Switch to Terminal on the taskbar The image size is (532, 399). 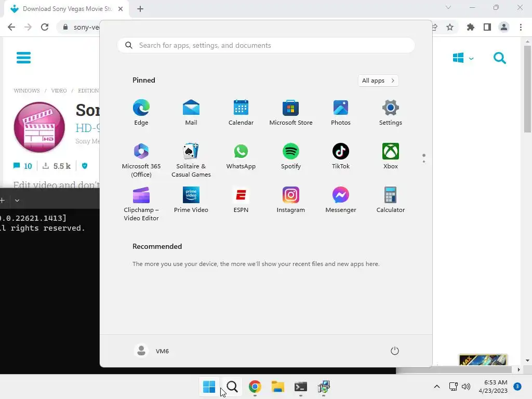[x=301, y=387]
